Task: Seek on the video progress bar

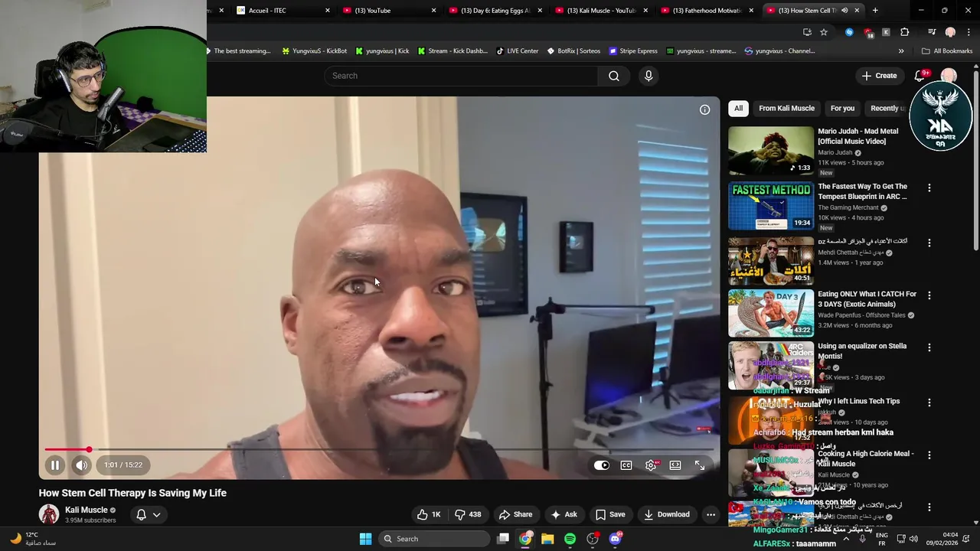Action: [379, 450]
